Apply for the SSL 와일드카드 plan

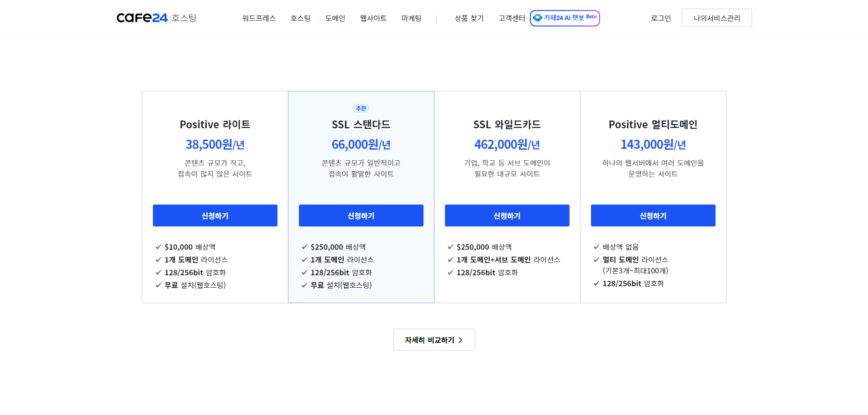[507, 215]
